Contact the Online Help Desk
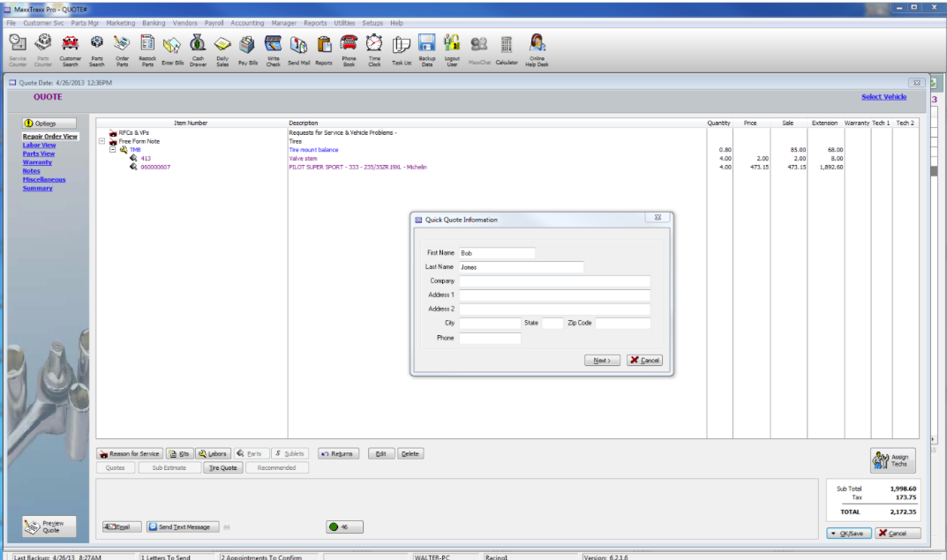The image size is (947, 560). point(537,44)
